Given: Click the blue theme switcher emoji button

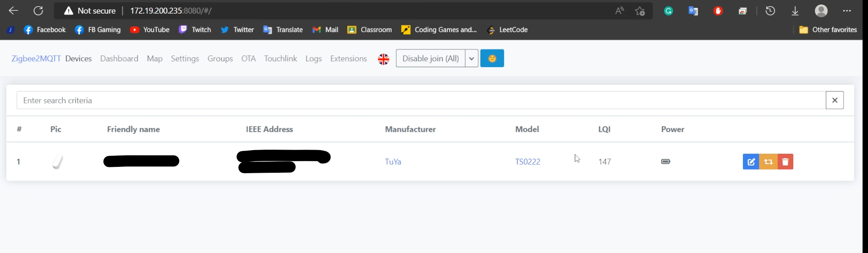Looking at the screenshot, I should pyautogui.click(x=492, y=58).
